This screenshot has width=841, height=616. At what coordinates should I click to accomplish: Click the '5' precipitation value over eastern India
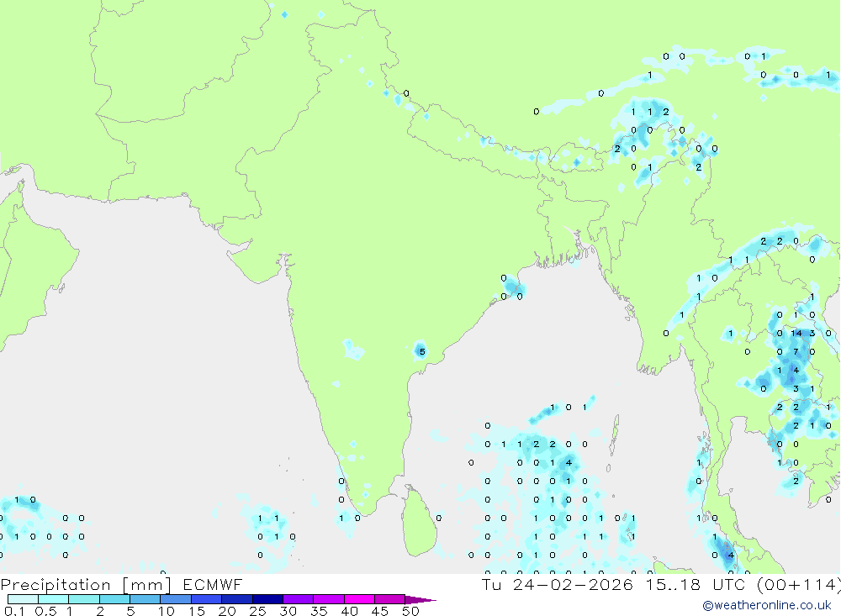point(422,351)
